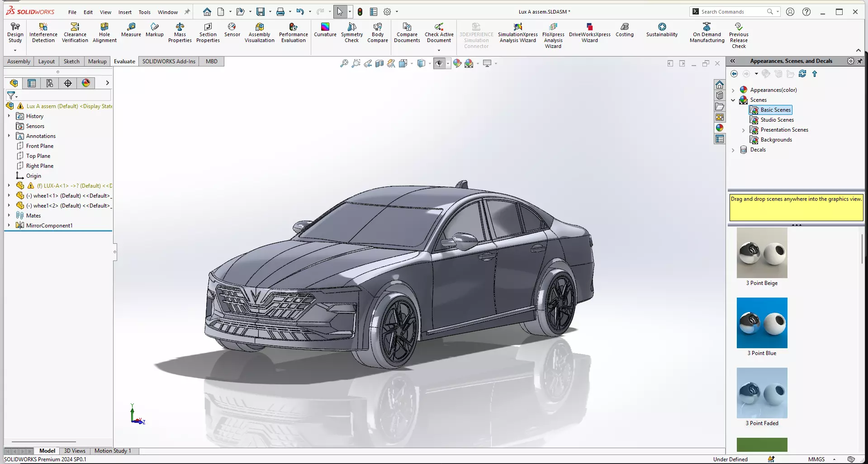Select the Origin item in the tree
Image resolution: width=868 pixels, height=464 pixels.
click(33, 176)
